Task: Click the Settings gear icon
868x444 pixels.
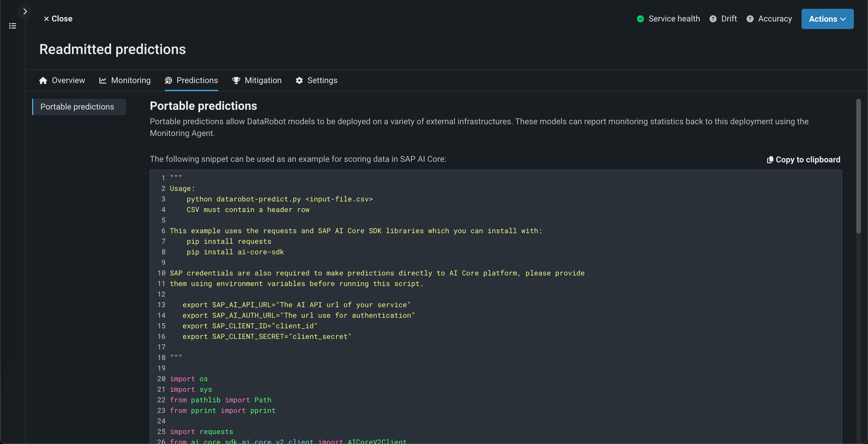Action: coord(299,80)
